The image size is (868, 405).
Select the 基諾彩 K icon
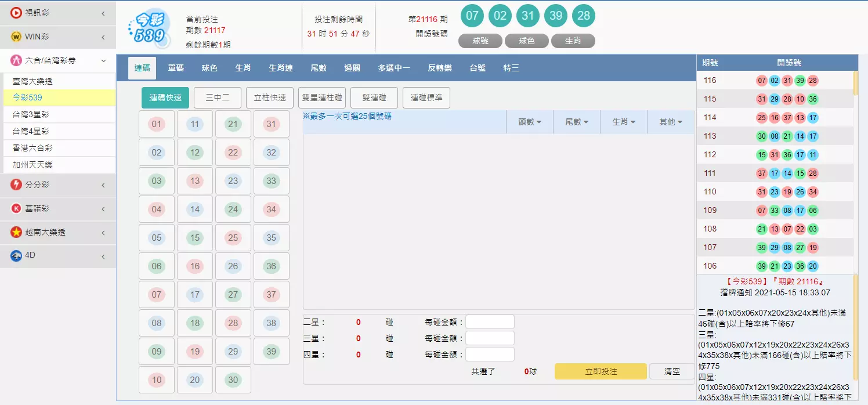pos(17,209)
